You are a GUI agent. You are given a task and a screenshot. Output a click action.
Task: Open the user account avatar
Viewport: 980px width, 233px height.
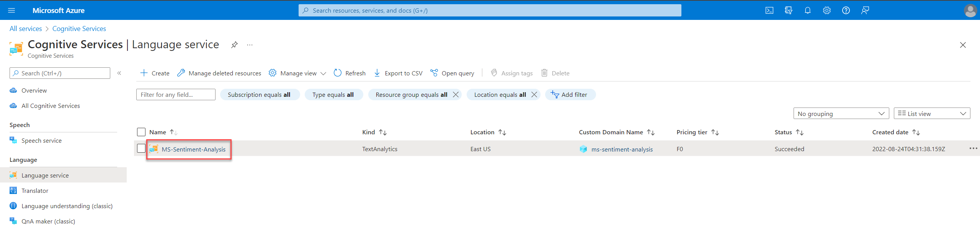pyautogui.click(x=970, y=10)
